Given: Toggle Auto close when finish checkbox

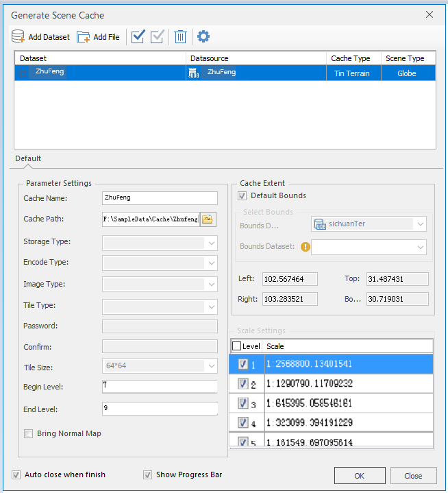Looking at the screenshot, I should tap(16, 474).
